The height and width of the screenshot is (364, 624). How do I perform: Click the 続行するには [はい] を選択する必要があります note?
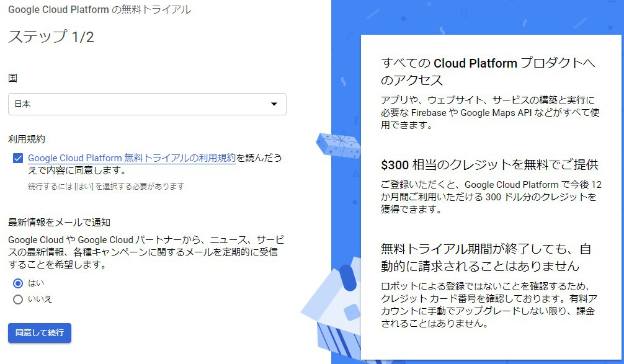(106, 186)
